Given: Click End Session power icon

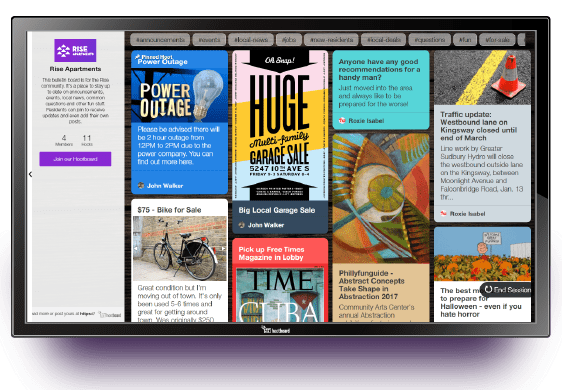Looking at the screenshot, I should coord(488,289).
